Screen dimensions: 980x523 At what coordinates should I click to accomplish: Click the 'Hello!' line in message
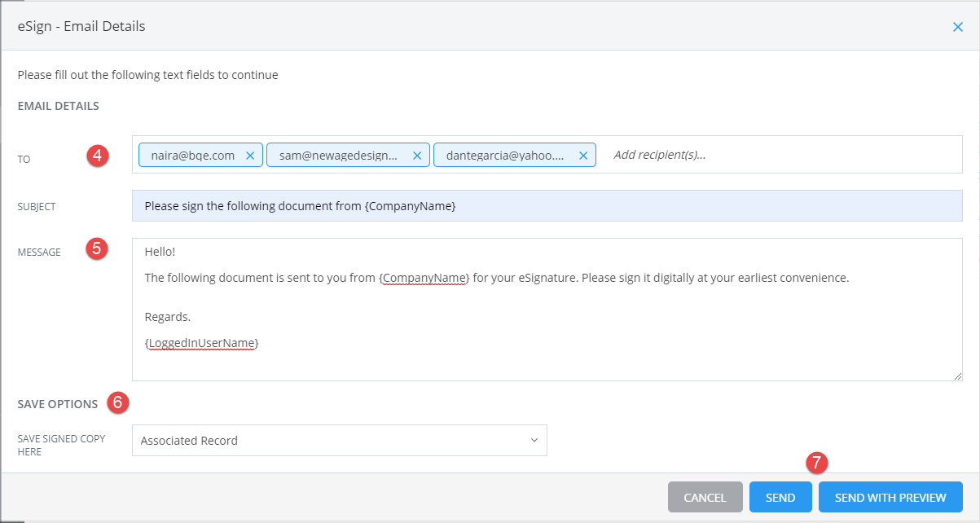point(160,252)
